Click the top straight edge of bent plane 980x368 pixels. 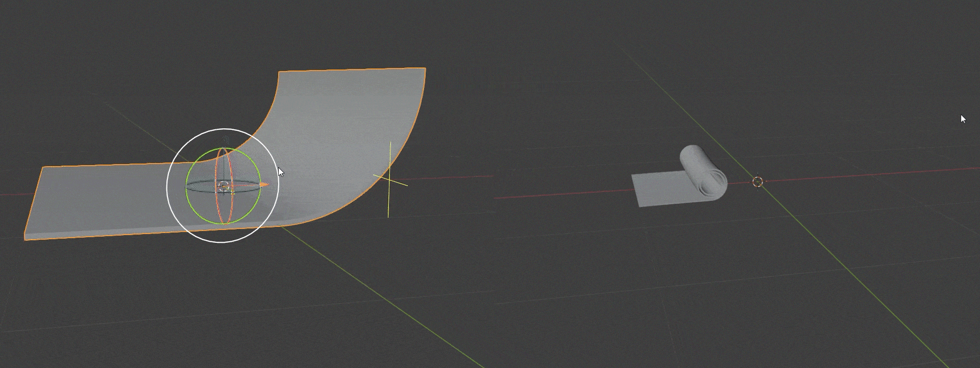[352, 70]
